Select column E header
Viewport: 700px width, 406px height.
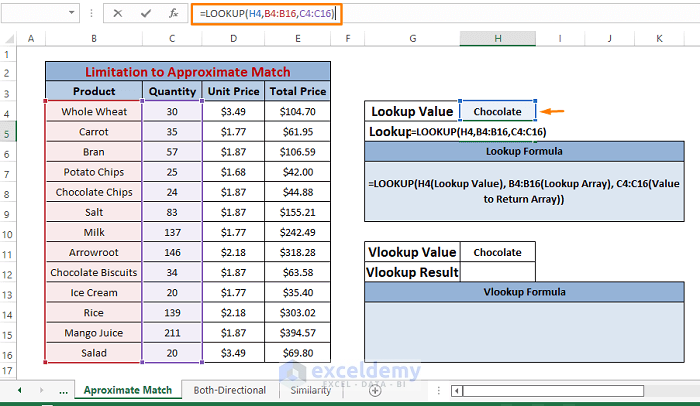[x=298, y=39]
